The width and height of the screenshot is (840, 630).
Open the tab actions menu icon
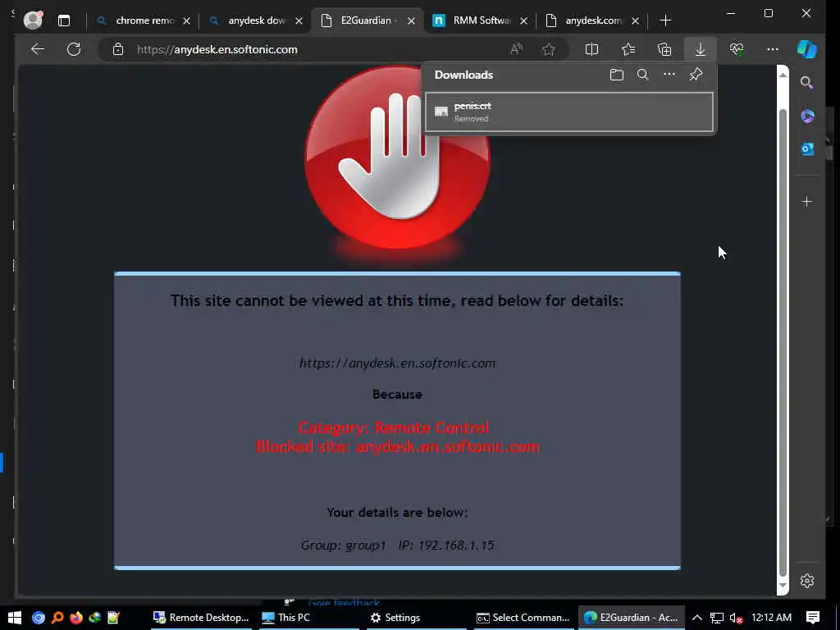[64, 21]
